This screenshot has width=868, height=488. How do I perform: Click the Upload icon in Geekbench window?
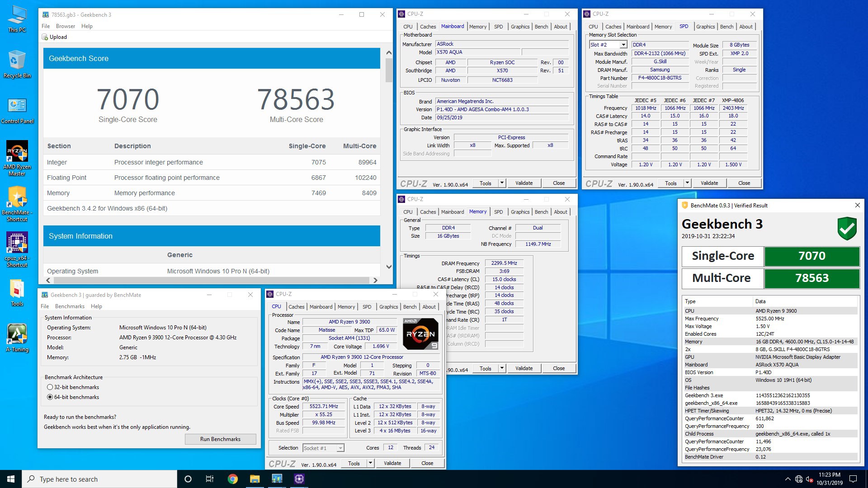pyautogui.click(x=45, y=37)
